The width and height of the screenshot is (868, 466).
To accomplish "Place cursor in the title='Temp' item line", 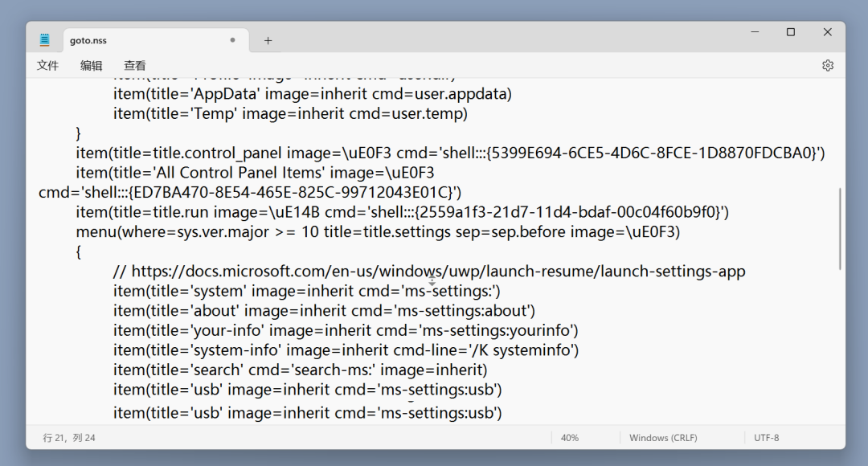I will [291, 113].
